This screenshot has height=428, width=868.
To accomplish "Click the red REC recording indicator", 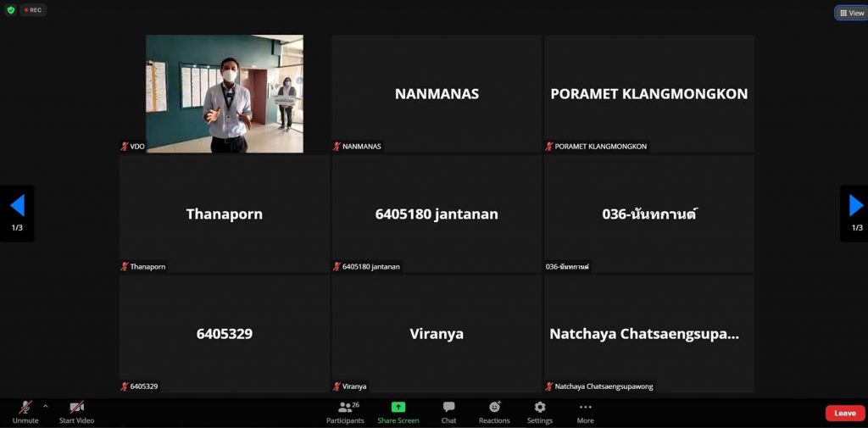I will (34, 10).
